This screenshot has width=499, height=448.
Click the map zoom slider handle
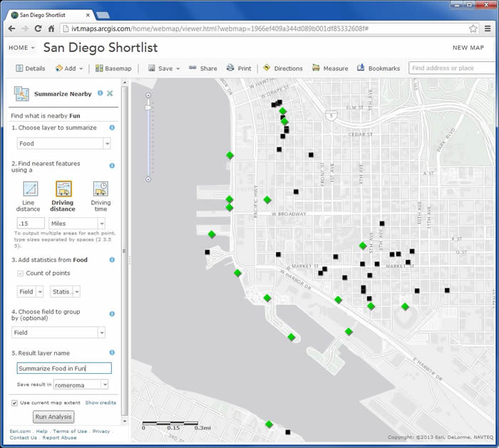coord(148,107)
